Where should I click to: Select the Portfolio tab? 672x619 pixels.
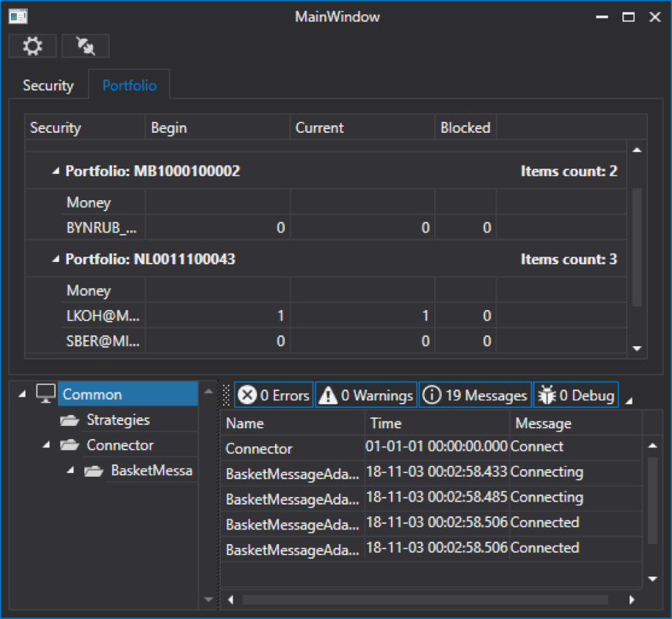129,86
